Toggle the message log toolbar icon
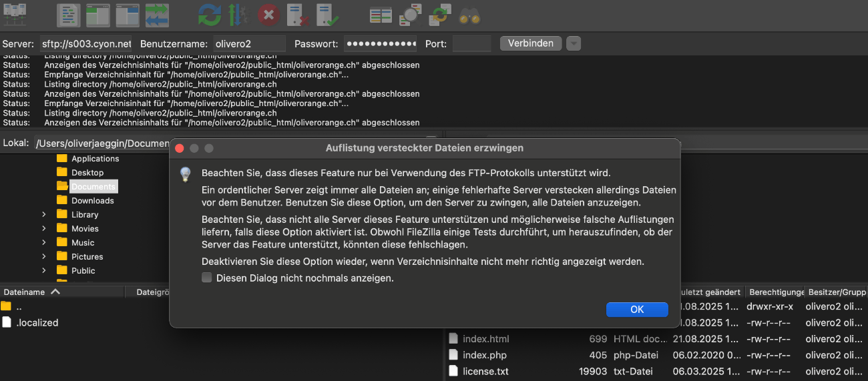The width and height of the screenshot is (868, 381). click(68, 15)
